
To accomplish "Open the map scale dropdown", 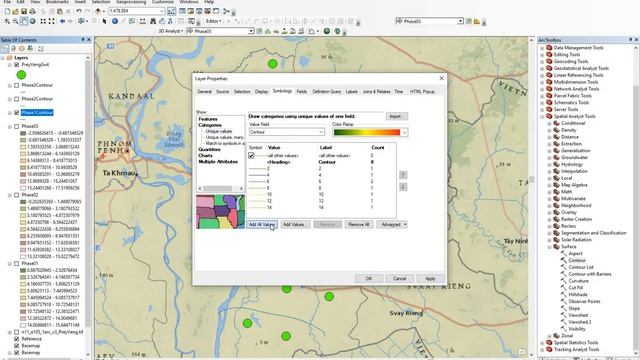I will pos(162,11).
